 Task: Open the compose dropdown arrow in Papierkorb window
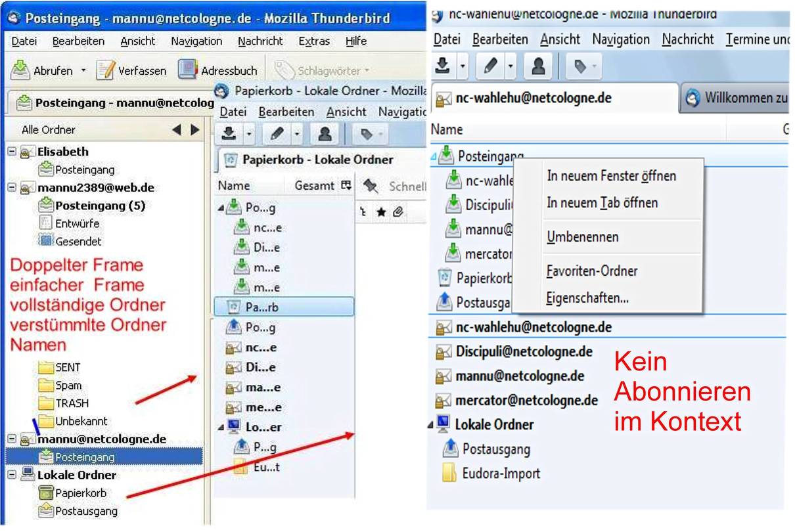(297, 134)
